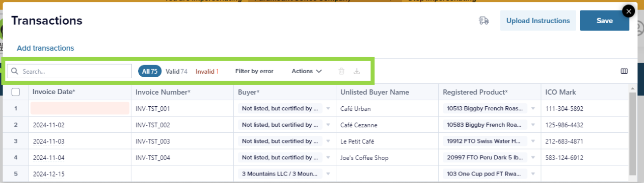This screenshot has width=644, height=183.
Task: Toggle the select-all rows checkbox
Action: [x=16, y=92]
